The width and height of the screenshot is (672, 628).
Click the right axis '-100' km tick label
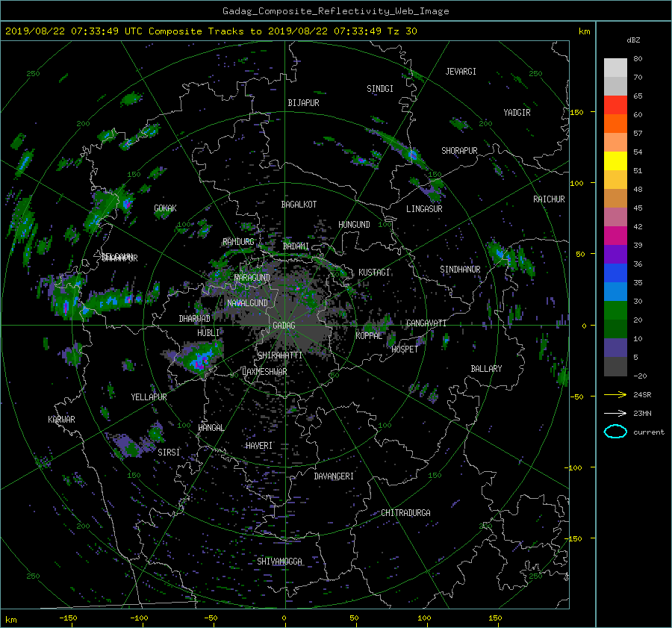coord(575,467)
